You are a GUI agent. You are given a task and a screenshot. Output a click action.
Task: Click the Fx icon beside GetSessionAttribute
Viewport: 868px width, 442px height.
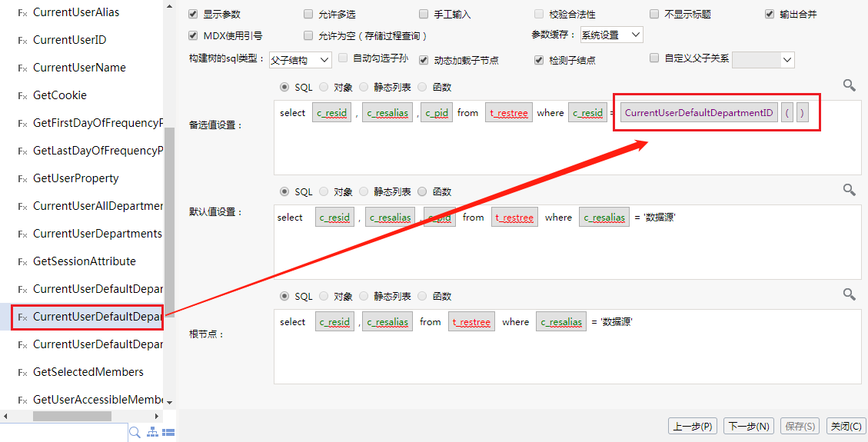[x=23, y=261]
